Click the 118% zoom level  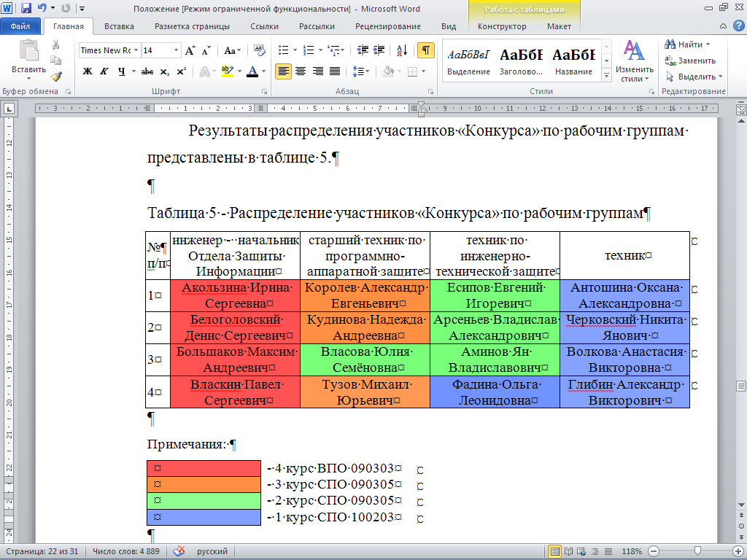631,551
